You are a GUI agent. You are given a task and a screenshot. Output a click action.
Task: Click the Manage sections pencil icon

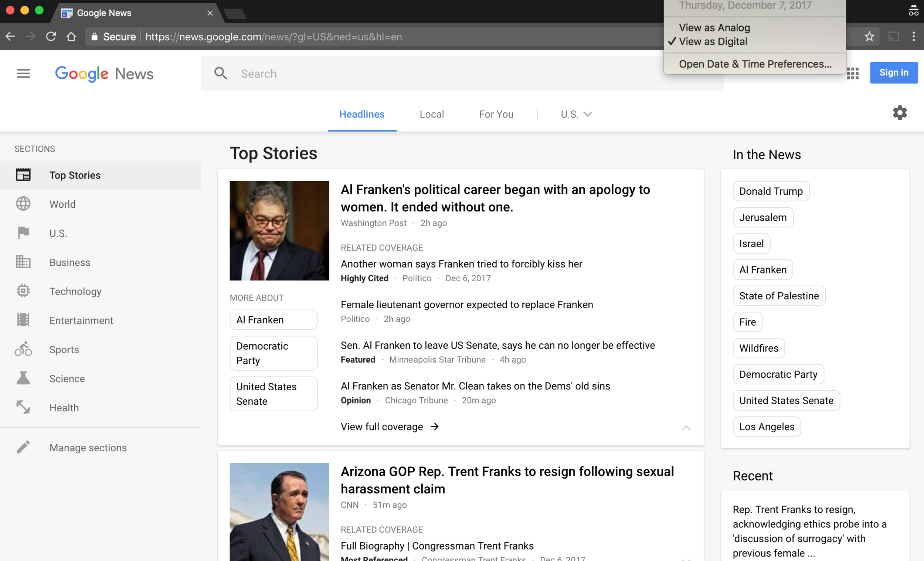click(x=23, y=447)
